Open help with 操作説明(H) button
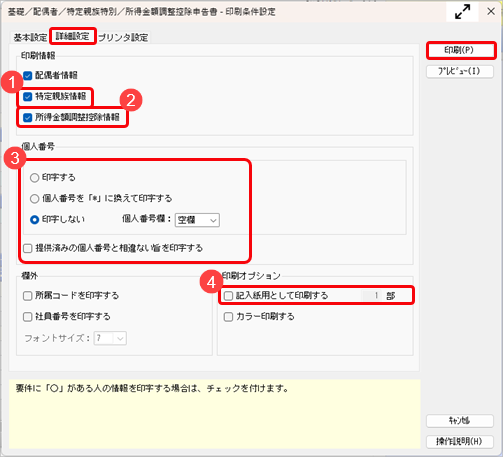Viewport: 503px width, 458px height. tap(460, 441)
